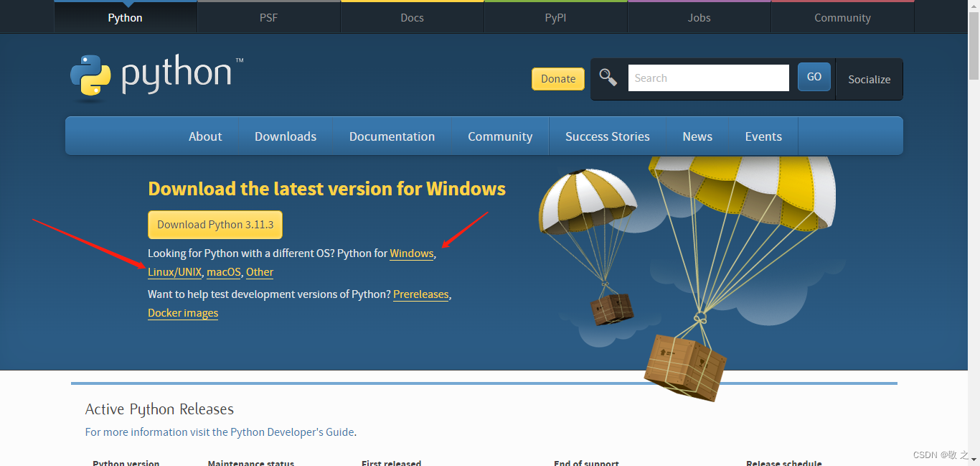Image resolution: width=980 pixels, height=466 pixels.
Task: Open the Socialize menu
Action: pyautogui.click(x=870, y=79)
